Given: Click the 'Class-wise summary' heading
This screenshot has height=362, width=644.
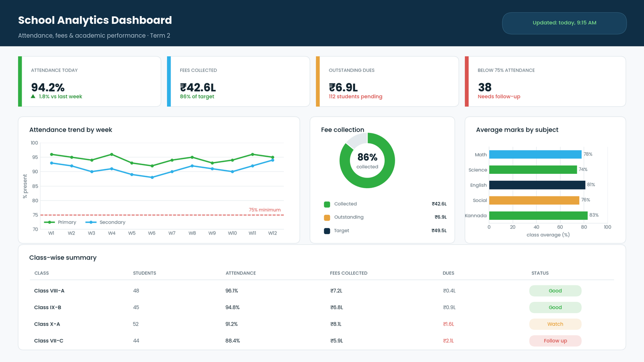Looking at the screenshot, I should pos(63,258).
